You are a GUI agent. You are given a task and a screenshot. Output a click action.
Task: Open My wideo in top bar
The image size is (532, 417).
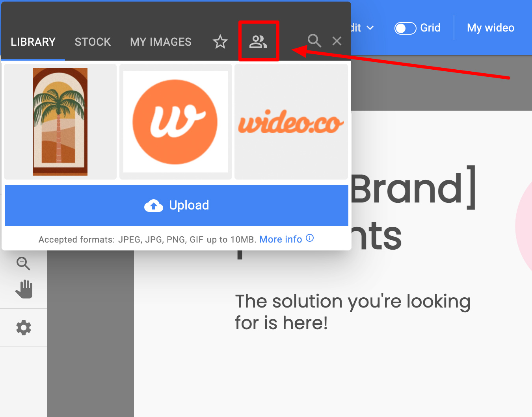491,28
